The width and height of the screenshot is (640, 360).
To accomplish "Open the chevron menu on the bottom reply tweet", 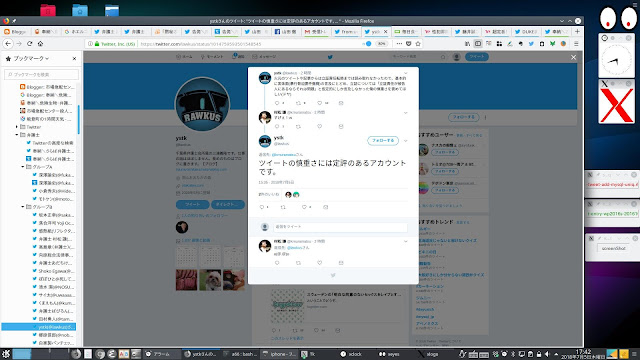I will pyautogui.click(x=405, y=241).
